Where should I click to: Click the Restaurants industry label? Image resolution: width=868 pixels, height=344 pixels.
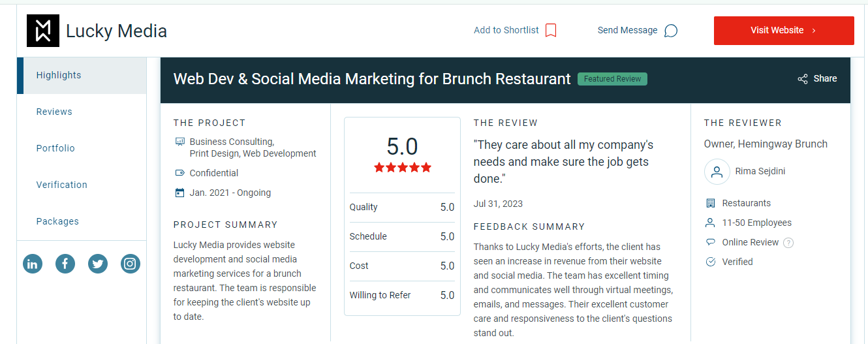tap(747, 203)
